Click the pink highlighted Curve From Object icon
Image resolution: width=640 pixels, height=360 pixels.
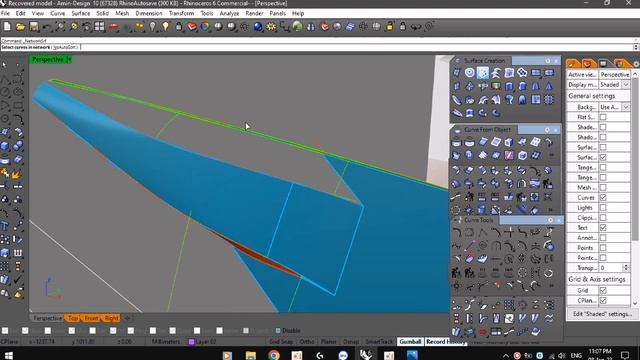point(509,155)
